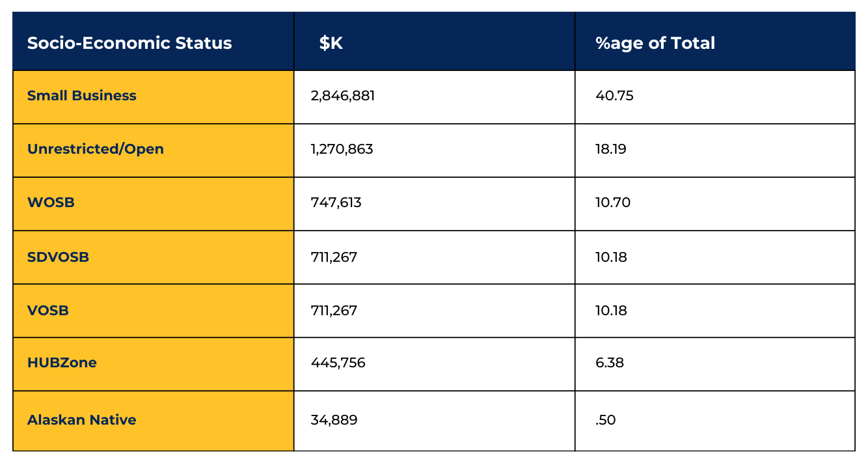
Task: Click the %age of Total header
Action: pyautogui.click(x=655, y=43)
